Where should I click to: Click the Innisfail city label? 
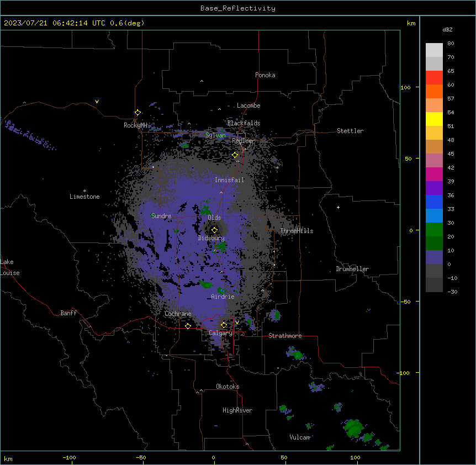point(229,180)
